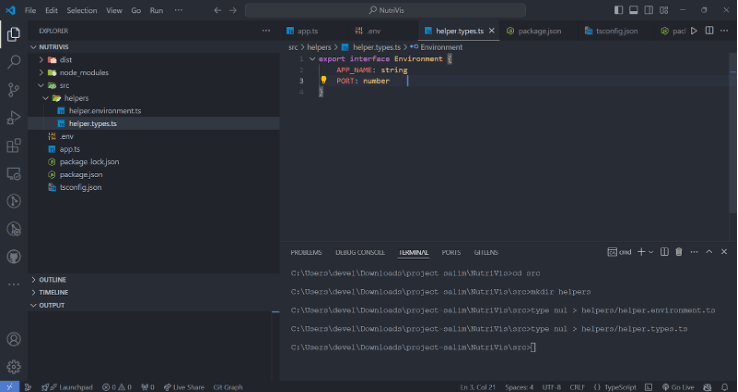Viewport: 738px width, 392px height.
Task: Open Customize Layout button
Action: pyautogui.click(x=664, y=10)
